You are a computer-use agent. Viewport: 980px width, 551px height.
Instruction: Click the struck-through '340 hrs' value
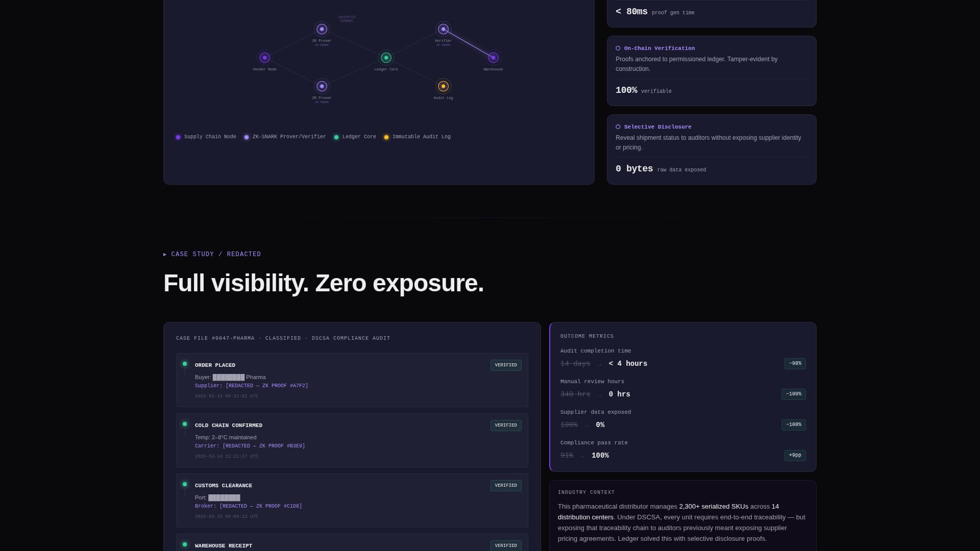575,395
